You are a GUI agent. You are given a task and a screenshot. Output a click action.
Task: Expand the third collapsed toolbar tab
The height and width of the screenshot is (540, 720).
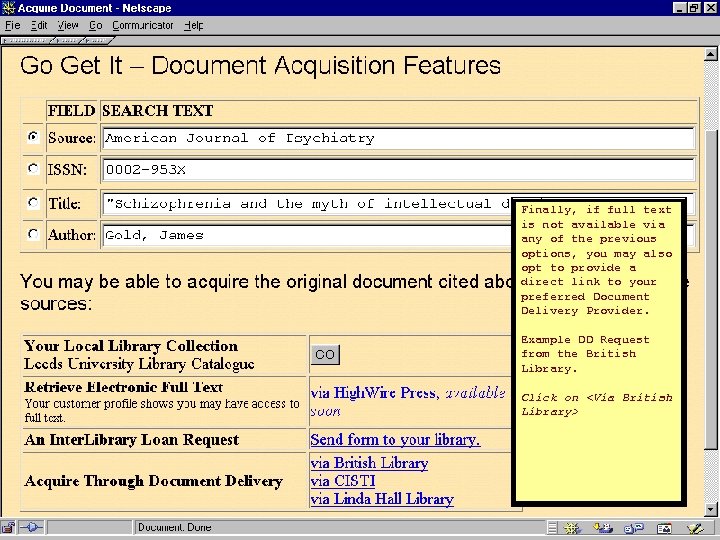click(x=97, y=41)
